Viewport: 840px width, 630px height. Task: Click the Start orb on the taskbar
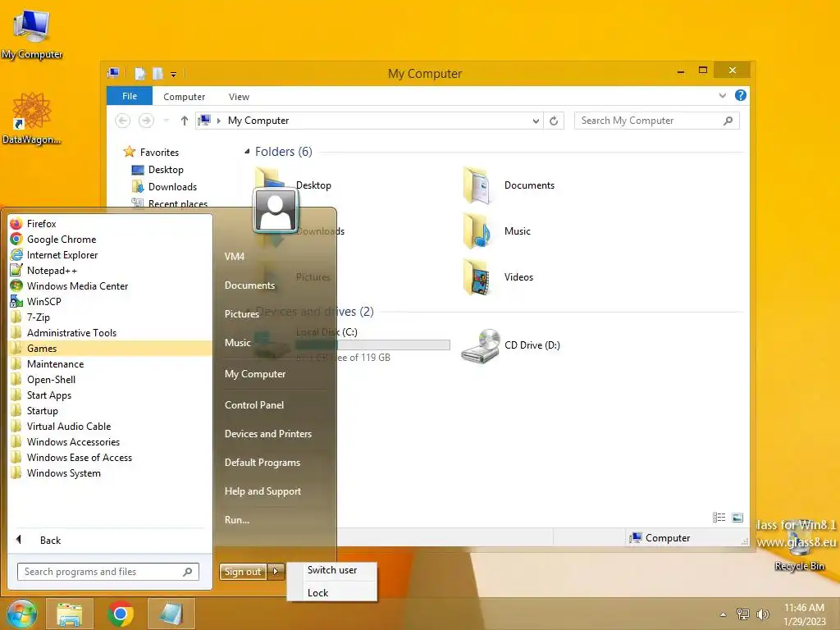click(x=21, y=614)
